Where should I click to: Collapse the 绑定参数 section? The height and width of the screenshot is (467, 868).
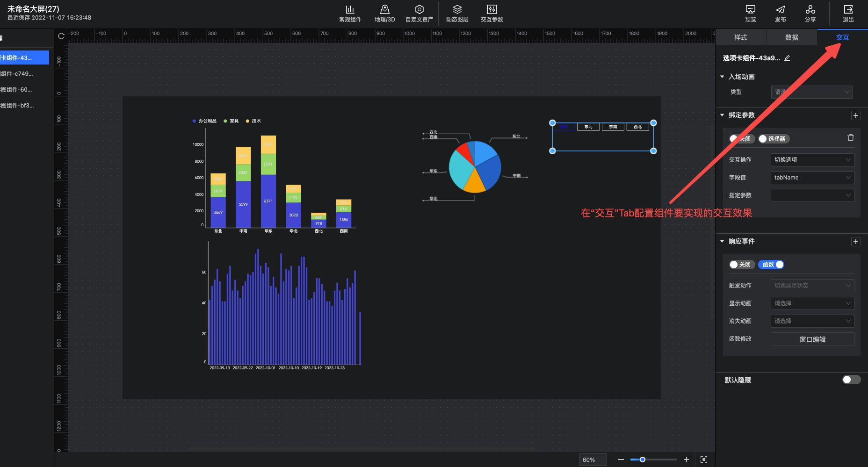[722, 115]
